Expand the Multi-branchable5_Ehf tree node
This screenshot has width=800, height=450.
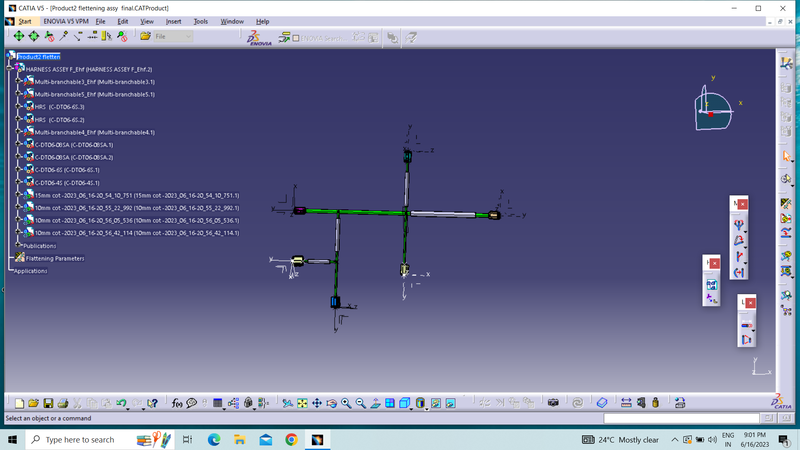18,93
